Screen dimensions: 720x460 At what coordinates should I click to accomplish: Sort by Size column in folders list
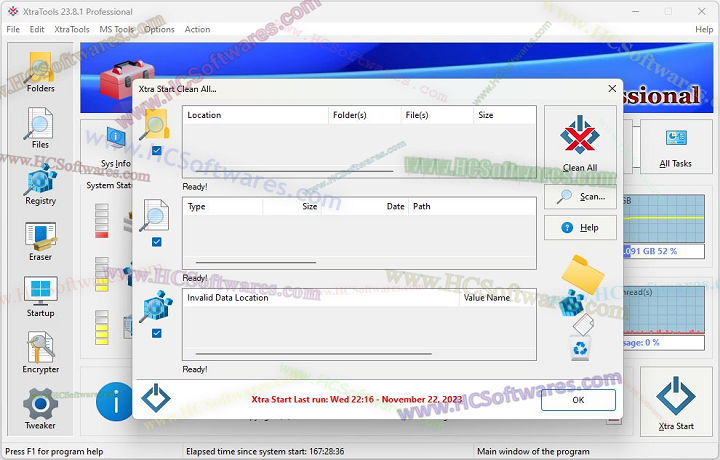coord(505,115)
